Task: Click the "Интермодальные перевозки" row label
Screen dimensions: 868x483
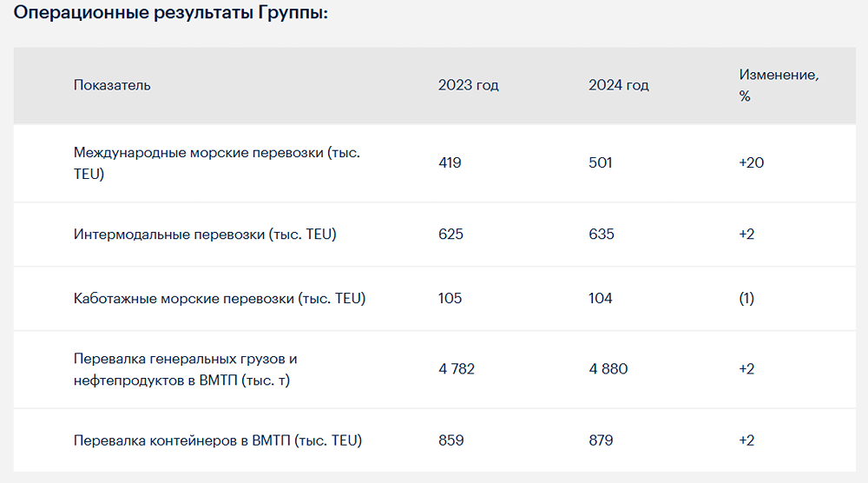Action: (x=205, y=235)
